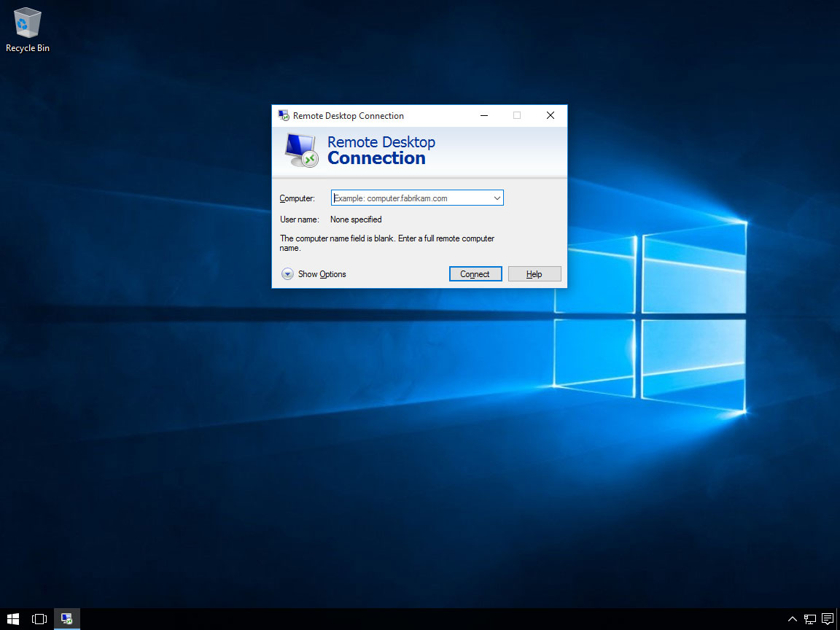
Task: Click the grayed-out maximize button
Action: (x=517, y=115)
